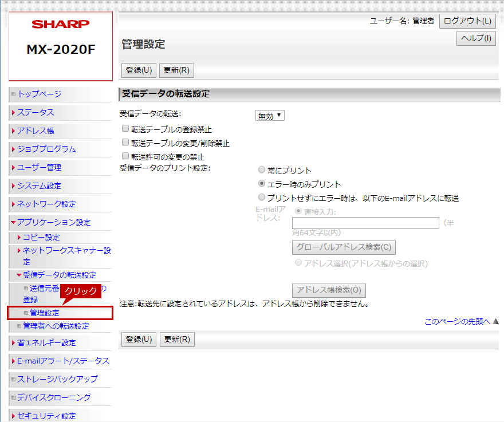Select the 常にプリント radio button
The width and height of the screenshot is (504, 422).
coord(262,170)
